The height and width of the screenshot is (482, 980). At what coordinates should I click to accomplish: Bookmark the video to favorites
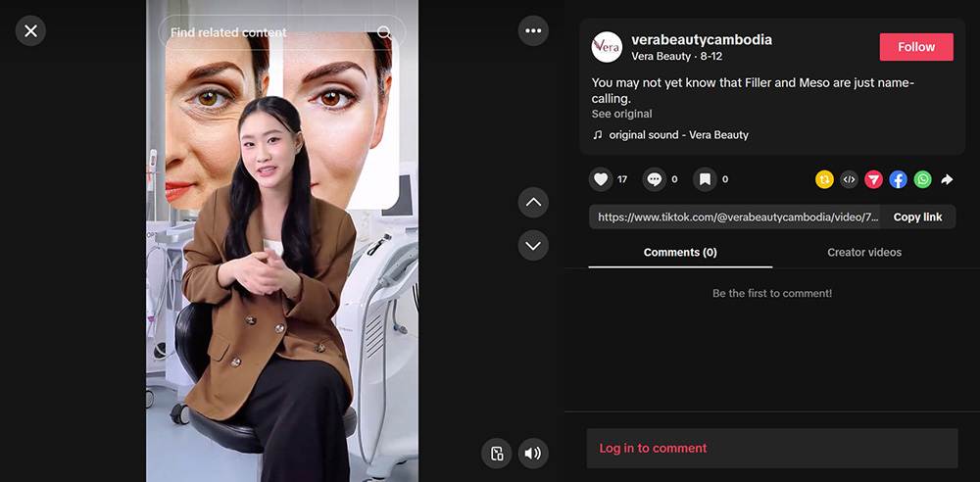705,179
